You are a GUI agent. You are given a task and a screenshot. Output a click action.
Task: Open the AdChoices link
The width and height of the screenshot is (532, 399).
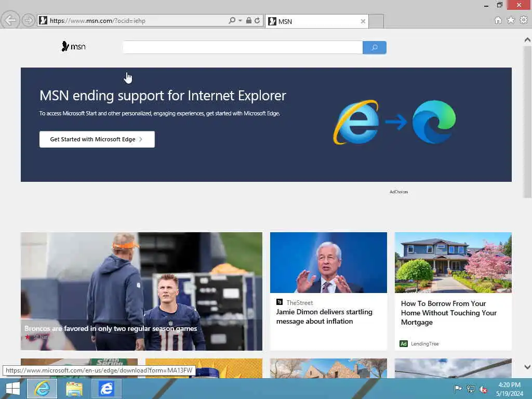[398, 192]
